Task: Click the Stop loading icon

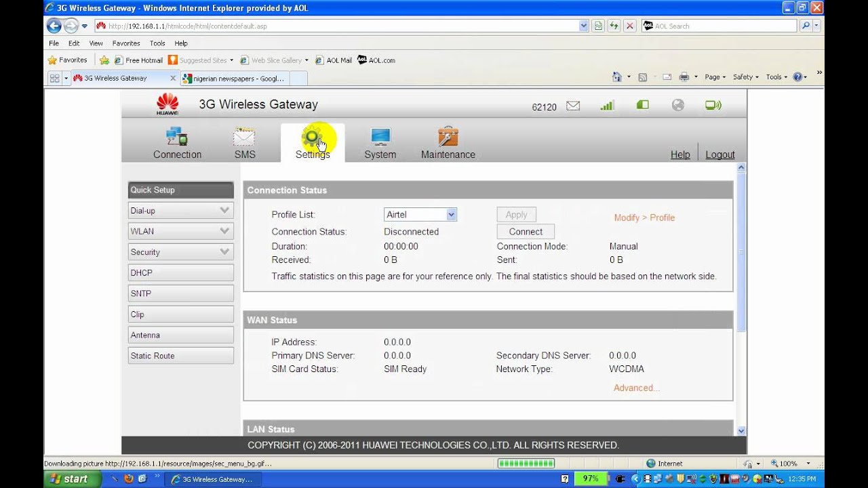Action: pyautogui.click(x=630, y=26)
